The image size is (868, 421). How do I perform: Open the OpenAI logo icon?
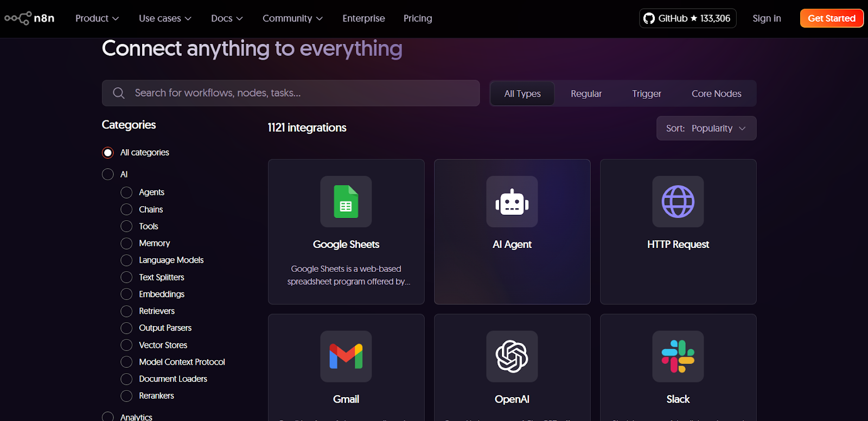pos(512,356)
